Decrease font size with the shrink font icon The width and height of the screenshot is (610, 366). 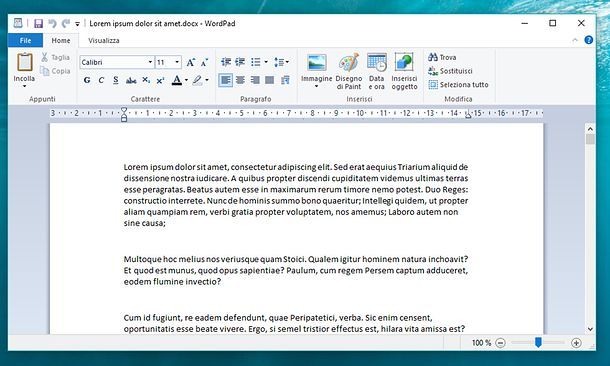point(204,62)
